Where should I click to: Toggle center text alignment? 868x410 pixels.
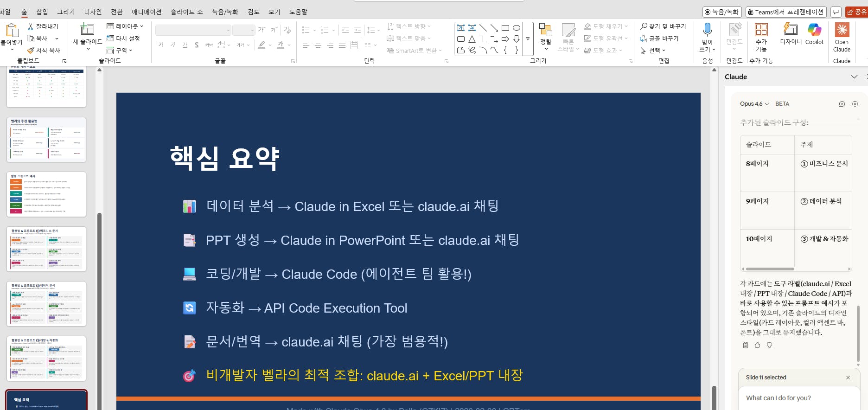[x=318, y=45]
